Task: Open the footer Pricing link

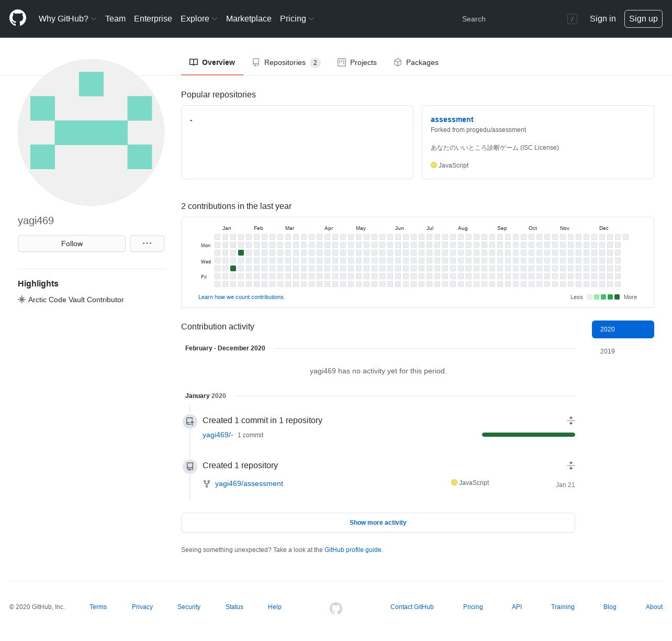Action: click(x=473, y=607)
